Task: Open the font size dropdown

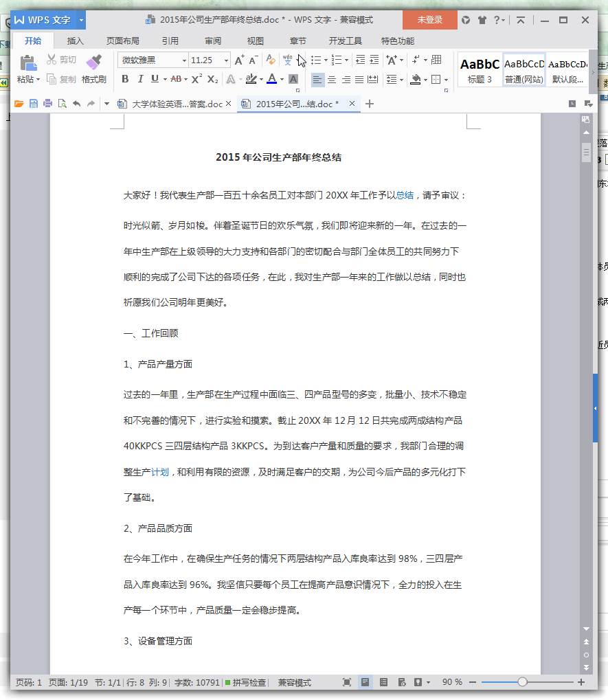Action: tap(225, 60)
